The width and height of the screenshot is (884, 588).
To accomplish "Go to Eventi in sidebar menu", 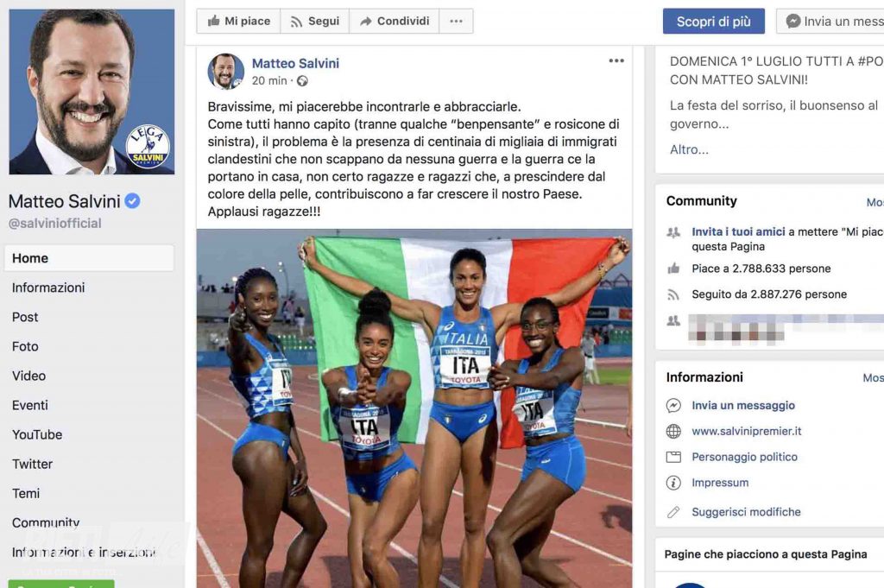I will tap(30, 405).
